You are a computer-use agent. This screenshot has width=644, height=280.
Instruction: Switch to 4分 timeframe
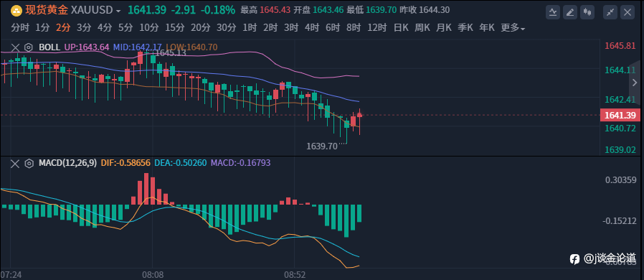pyautogui.click(x=105, y=28)
